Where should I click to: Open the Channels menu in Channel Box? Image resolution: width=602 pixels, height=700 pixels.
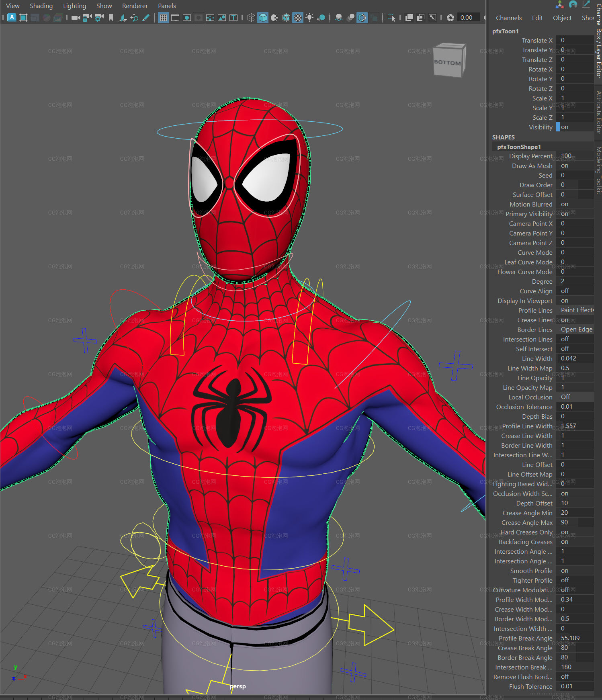pyautogui.click(x=509, y=18)
